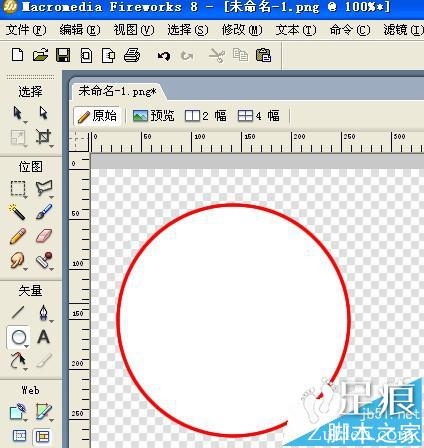The width and height of the screenshot is (424, 448).
Task: Select the Subselection tool
Action: pyautogui.click(x=43, y=113)
